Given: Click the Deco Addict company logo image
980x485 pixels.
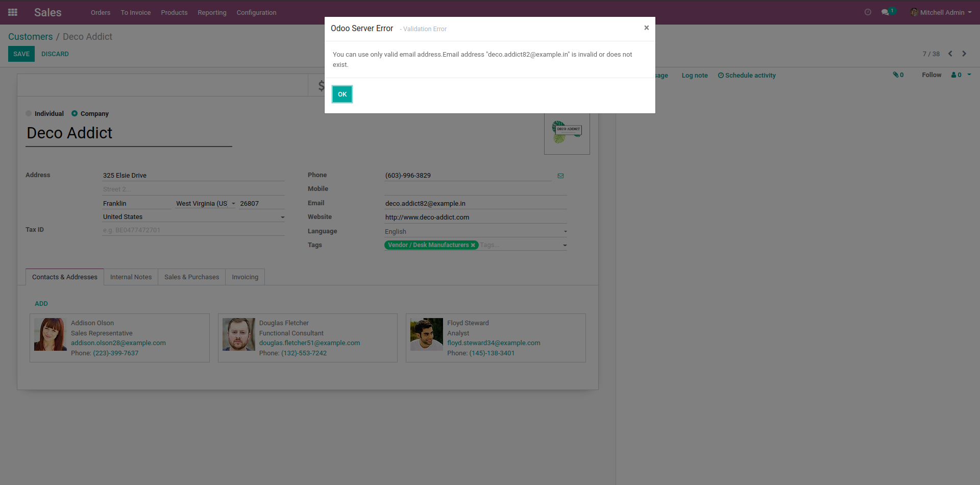Looking at the screenshot, I should click(x=567, y=132).
